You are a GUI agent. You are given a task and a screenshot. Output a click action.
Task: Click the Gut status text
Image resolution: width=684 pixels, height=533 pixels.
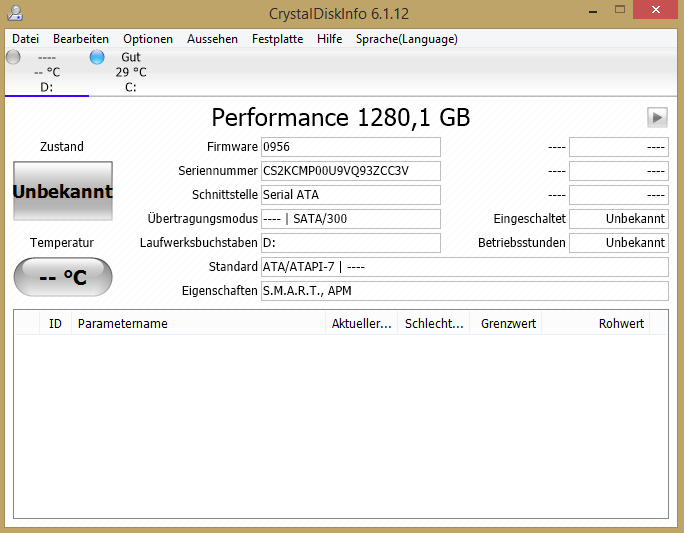(130, 57)
